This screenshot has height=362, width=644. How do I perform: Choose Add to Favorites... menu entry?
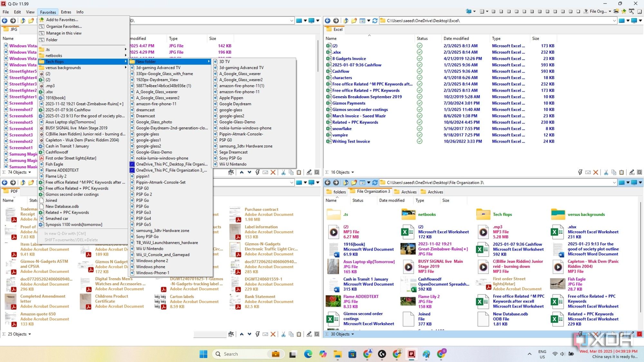coord(62,20)
